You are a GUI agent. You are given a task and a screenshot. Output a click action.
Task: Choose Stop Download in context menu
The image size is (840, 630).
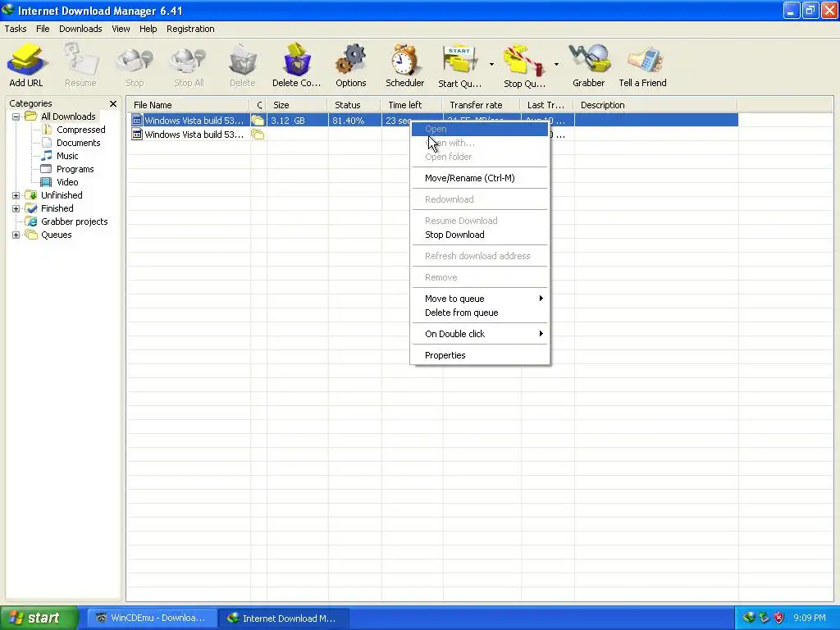tap(480, 235)
